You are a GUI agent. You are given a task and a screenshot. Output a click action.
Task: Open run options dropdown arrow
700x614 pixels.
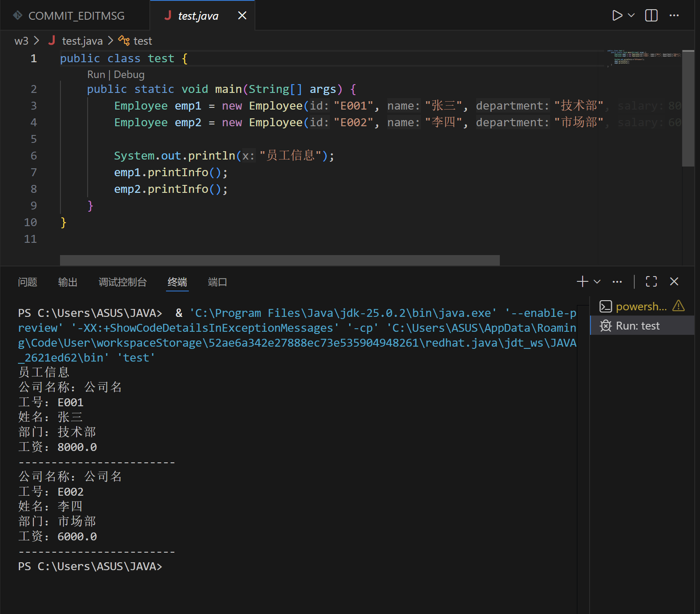point(631,16)
